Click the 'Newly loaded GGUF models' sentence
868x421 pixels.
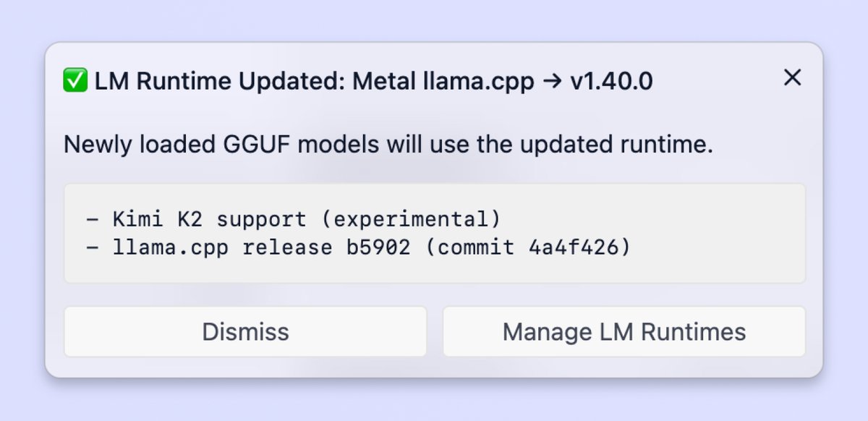pos(388,145)
